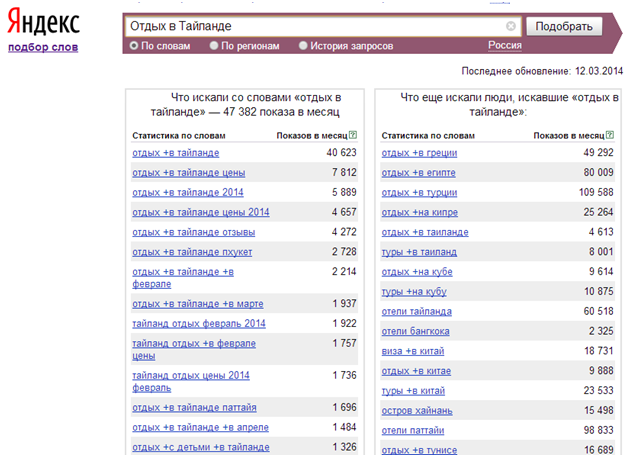Open link отели бангкока
Screen dimensions: 627x457
pos(415,331)
